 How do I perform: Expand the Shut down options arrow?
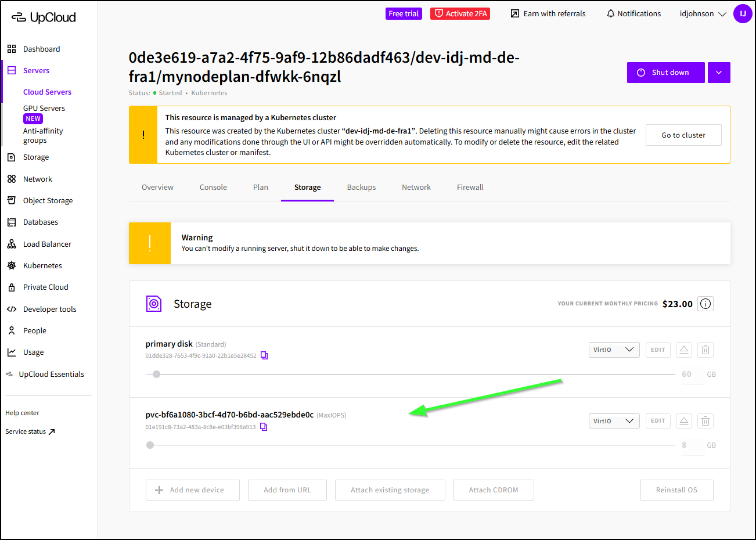point(719,73)
